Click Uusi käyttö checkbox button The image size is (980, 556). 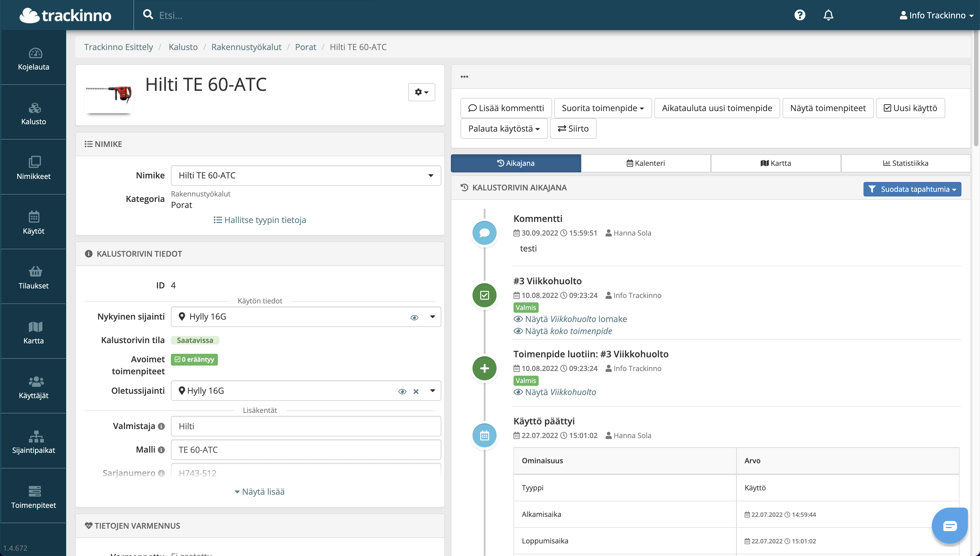(x=910, y=108)
